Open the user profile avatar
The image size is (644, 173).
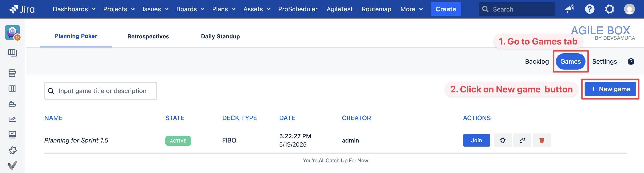(x=629, y=9)
